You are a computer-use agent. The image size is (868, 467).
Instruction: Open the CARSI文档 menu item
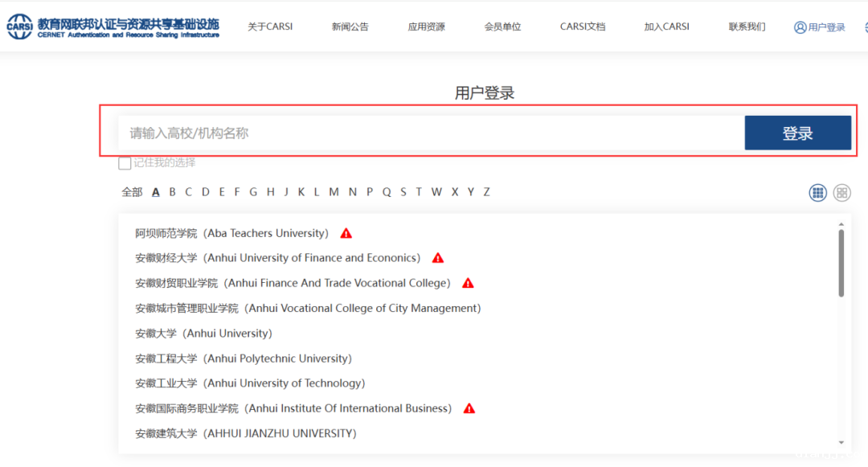point(583,27)
